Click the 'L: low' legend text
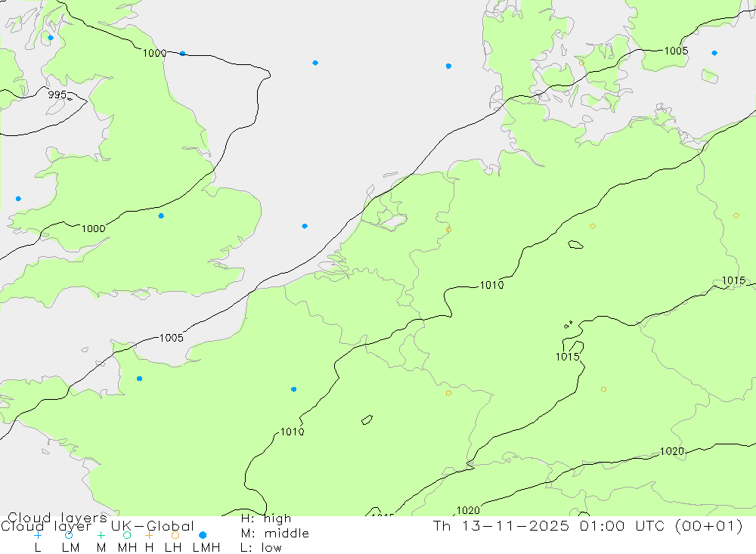This screenshot has height=554, width=756. pyautogui.click(x=261, y=548)
